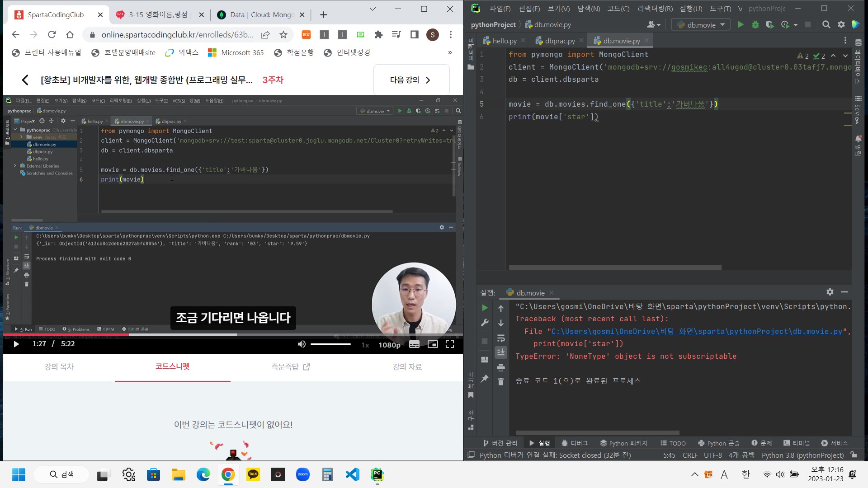This screenshot has width=868, height=488.
Task: Launch Zoom from the taskbar
Action: coord(303,474)
